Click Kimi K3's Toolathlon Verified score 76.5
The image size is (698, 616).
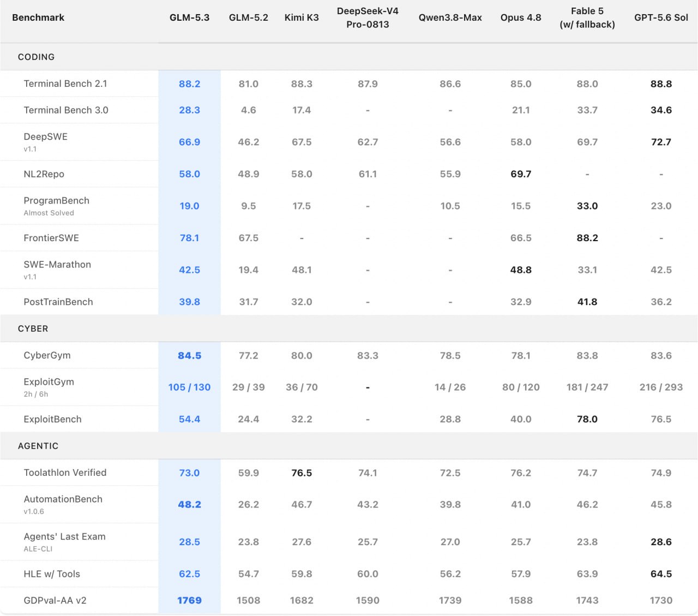[x=302, y=473]
